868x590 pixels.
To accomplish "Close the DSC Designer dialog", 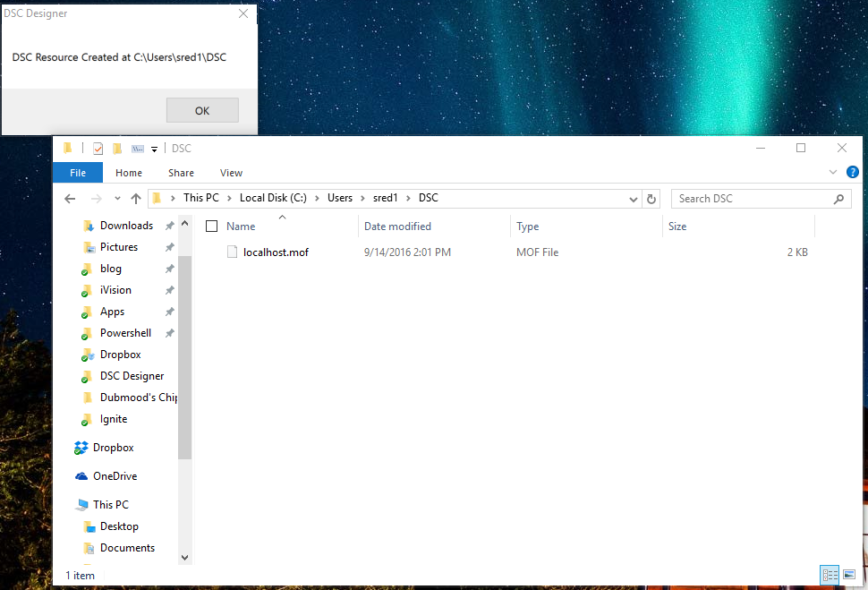I will 243,13.
